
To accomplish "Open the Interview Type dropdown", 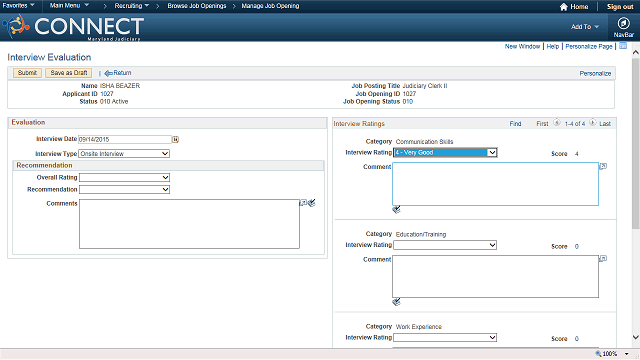I will pos(124,153).
